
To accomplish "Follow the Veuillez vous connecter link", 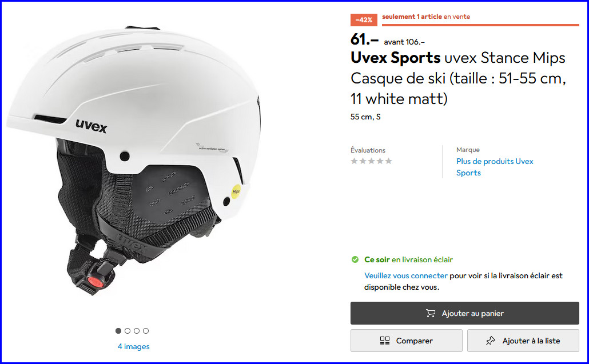I will pyautogui.click(x=405, y=275).
